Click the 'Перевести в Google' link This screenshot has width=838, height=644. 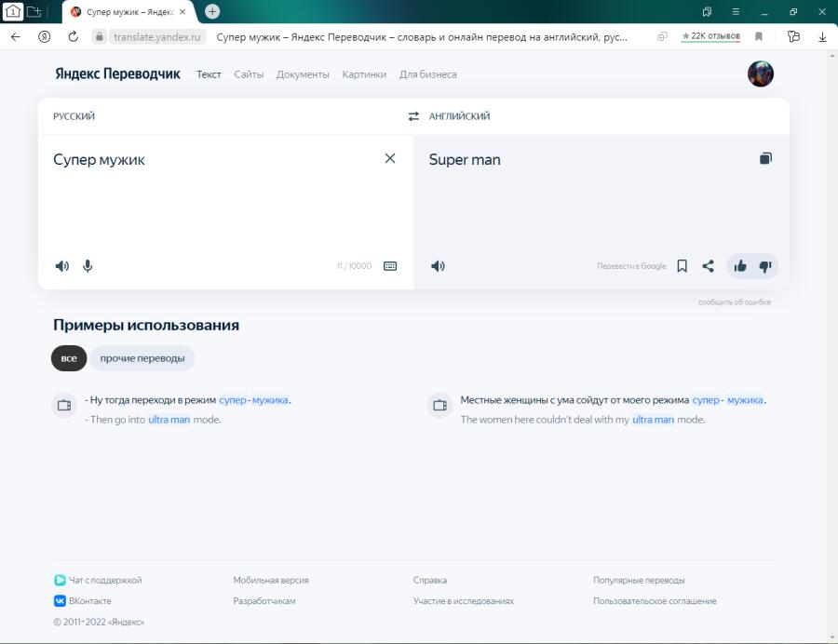[631, 266]
